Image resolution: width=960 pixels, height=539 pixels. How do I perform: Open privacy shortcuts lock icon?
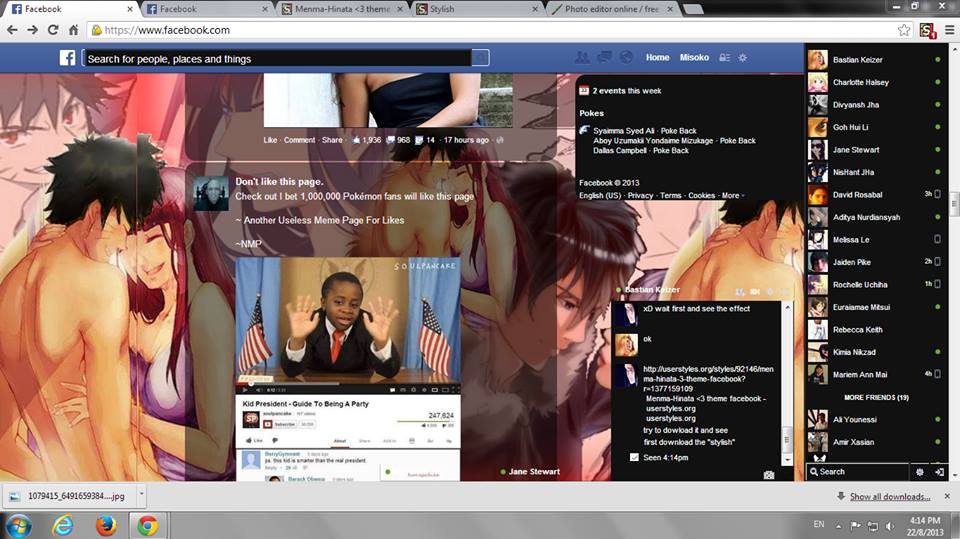pos(724,58)
